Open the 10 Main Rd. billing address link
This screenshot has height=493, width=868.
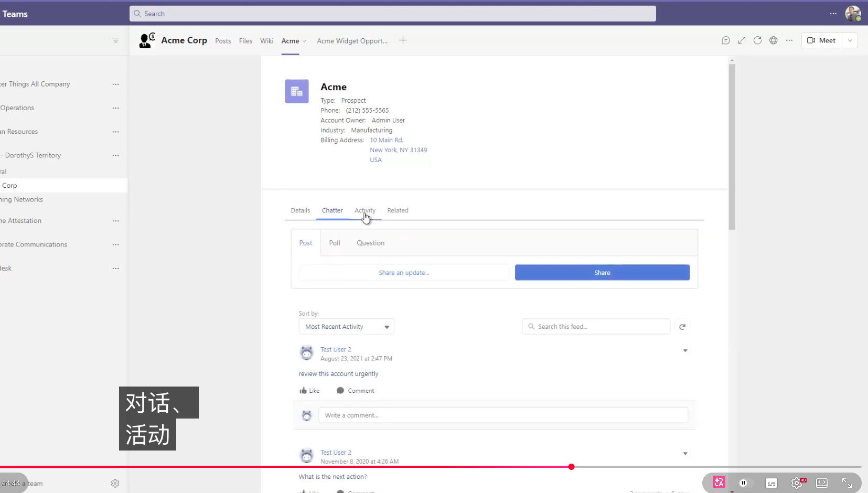387,140
